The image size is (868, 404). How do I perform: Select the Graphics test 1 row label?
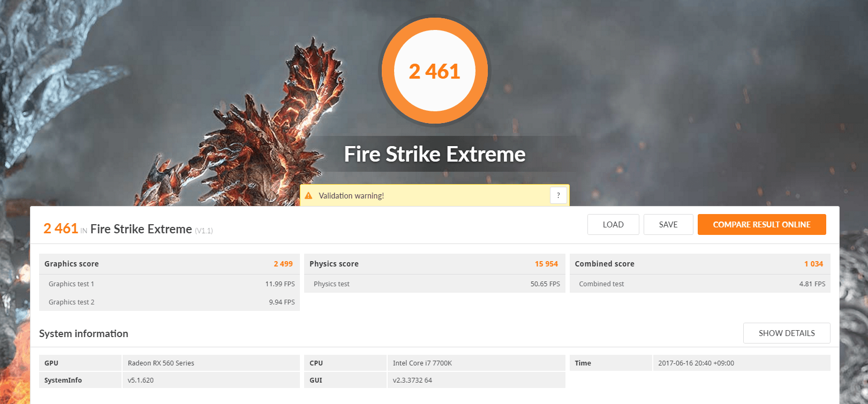coord(71,284)
